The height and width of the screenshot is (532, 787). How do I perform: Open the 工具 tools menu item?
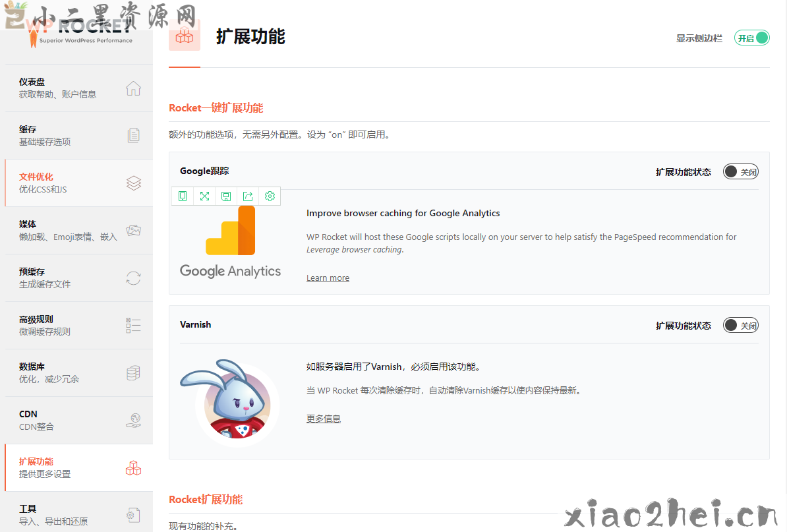(79, 513)
